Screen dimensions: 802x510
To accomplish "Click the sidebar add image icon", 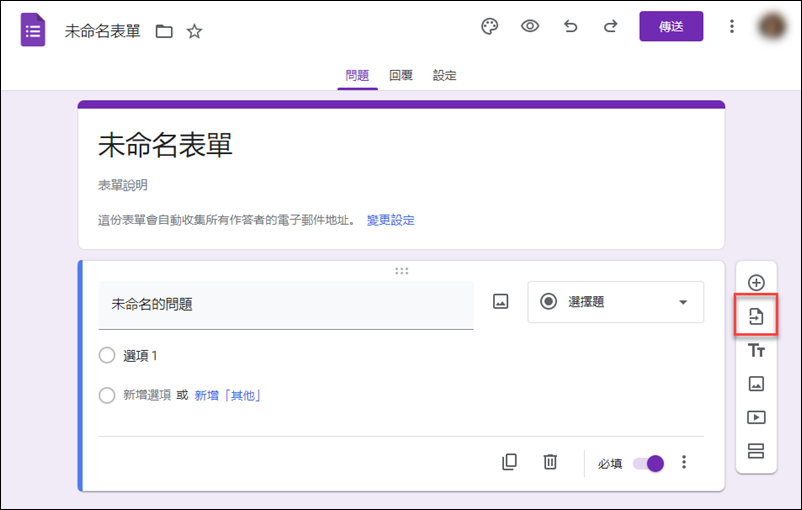I will 756,384.
